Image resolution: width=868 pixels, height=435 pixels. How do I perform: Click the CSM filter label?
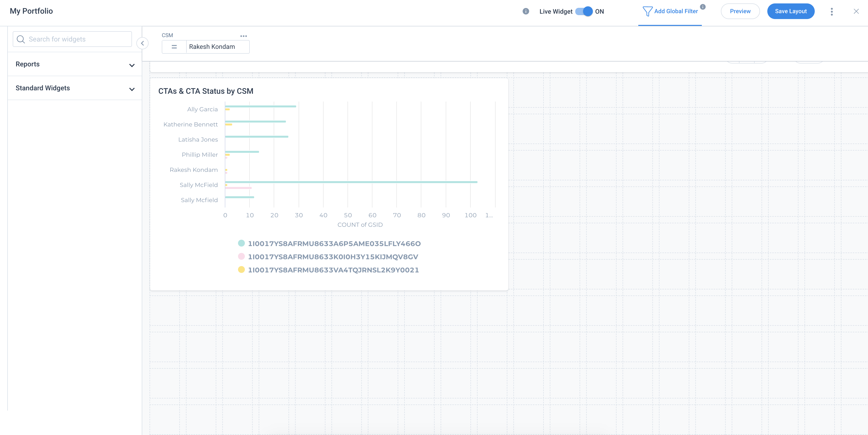pyautogui.click(x=167, y=35)
